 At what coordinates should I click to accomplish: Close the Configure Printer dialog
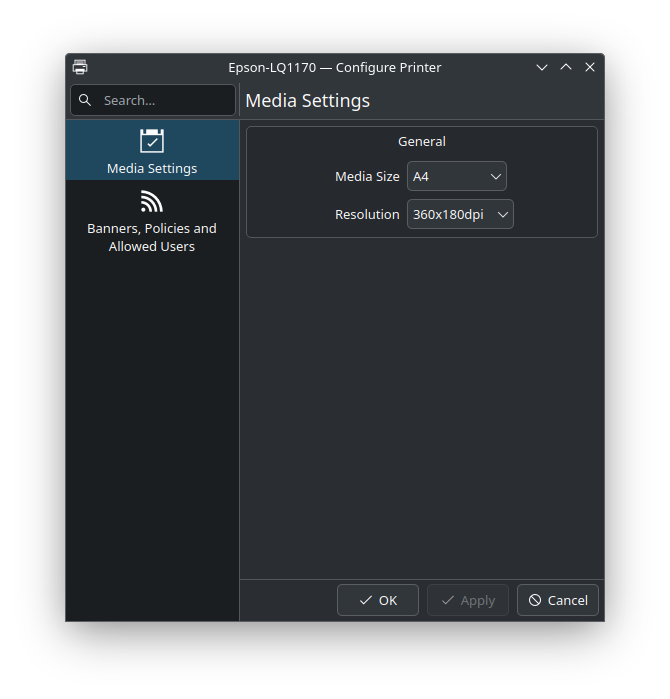(x=590, y=67)
